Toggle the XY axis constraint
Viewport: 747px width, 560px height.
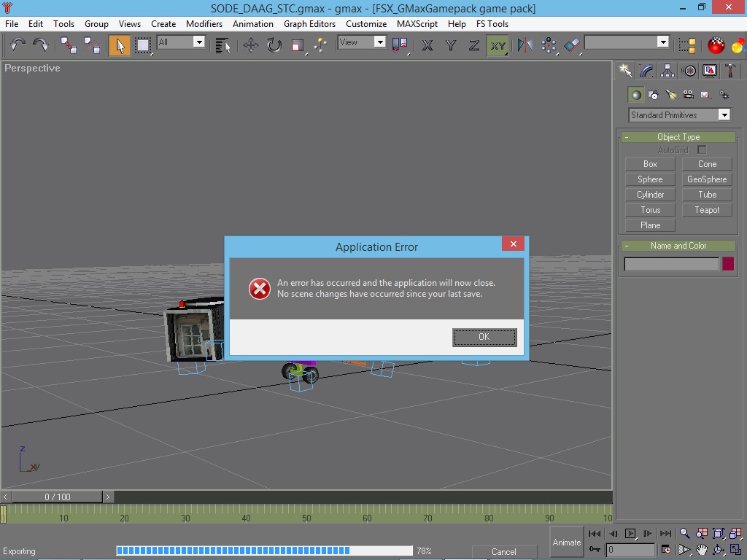pos(498,45)
